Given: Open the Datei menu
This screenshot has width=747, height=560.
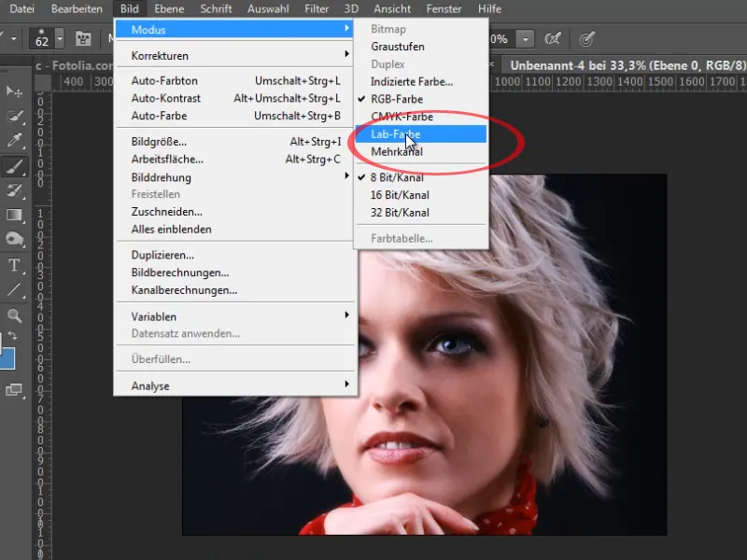Looking at the screenshot, I should click(21, 8).
